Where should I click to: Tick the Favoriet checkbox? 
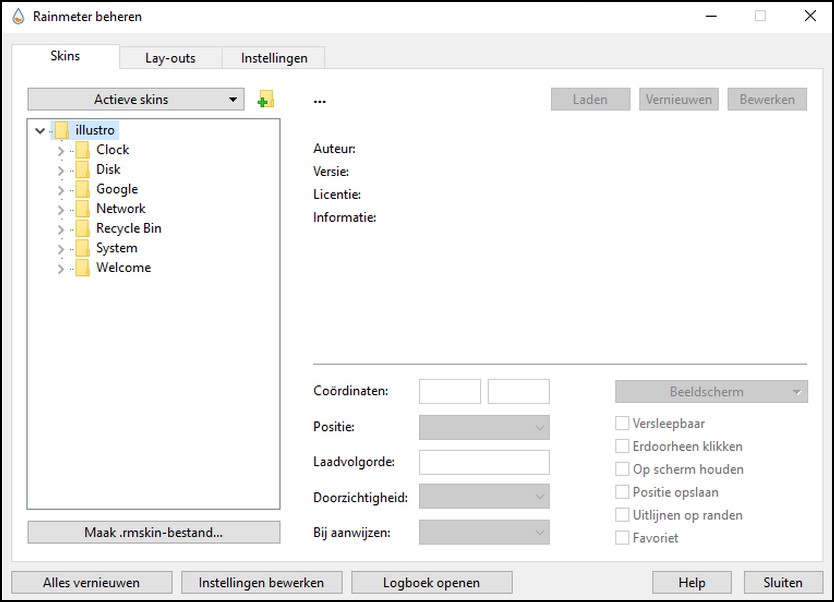[x=622, y=538]
